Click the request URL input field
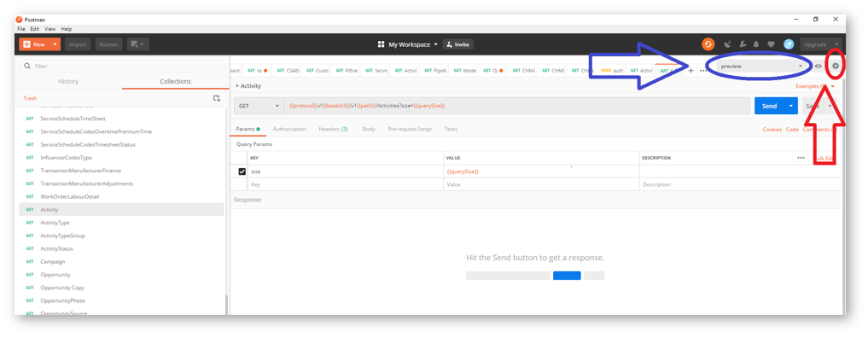The width and height of the screenshot is (868, 337). point(517,106)
